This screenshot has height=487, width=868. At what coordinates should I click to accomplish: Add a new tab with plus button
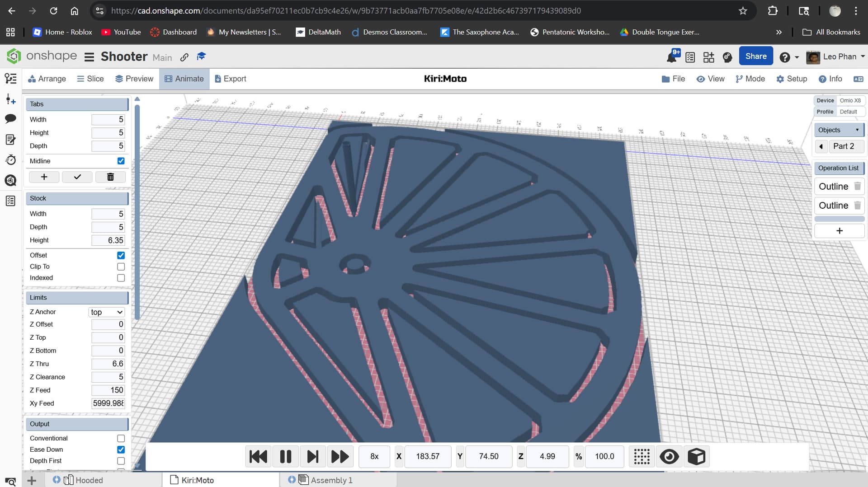pos(44,177)
